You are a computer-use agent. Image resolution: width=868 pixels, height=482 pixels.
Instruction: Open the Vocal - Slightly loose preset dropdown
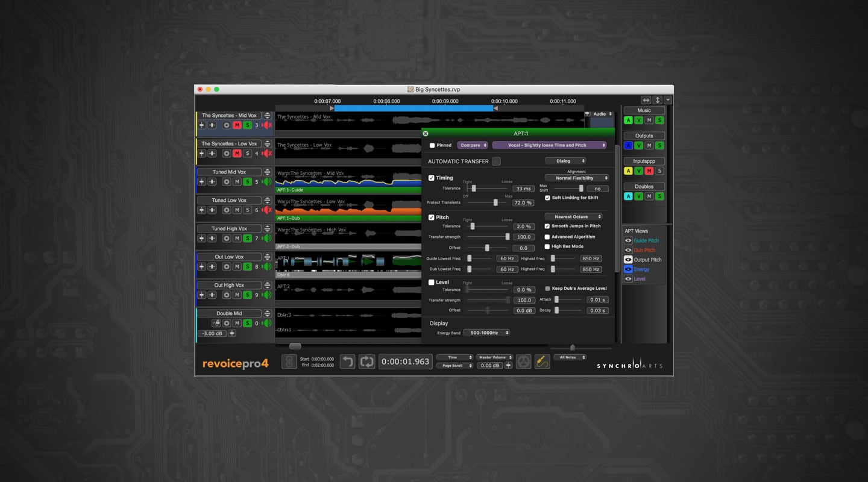click(549, 145)
